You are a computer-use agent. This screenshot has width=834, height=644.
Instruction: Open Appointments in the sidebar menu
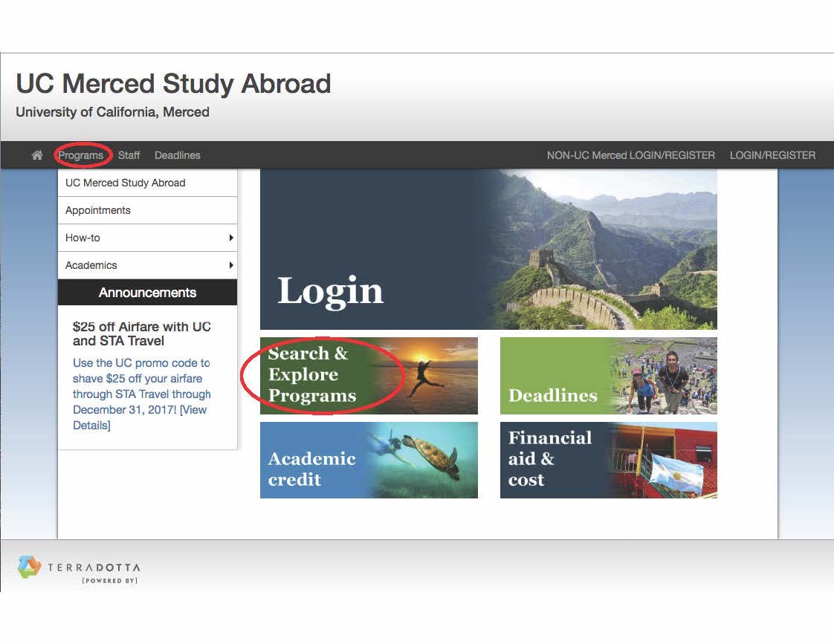tap(147, 210)
